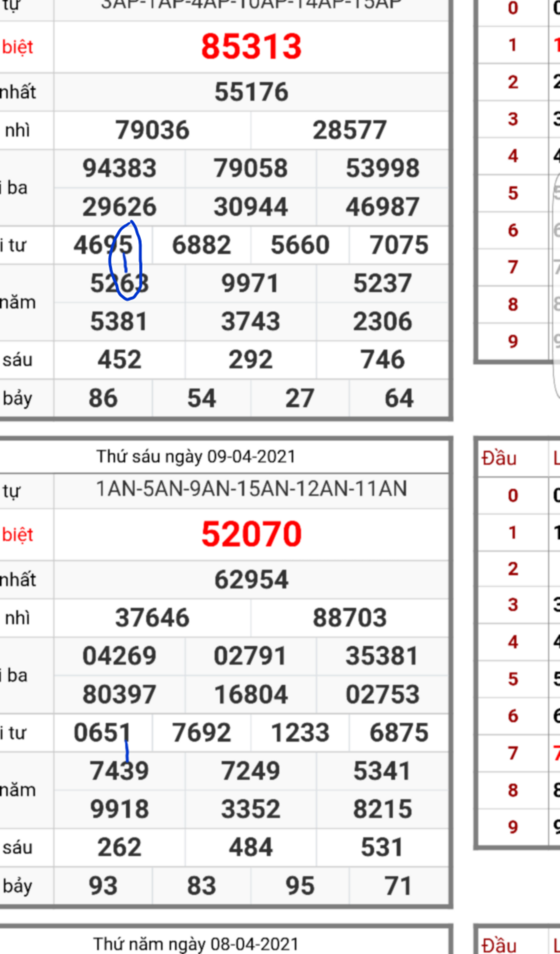Select the fourth-prize number 0651
Screen dimensions: 560x954
pyautogui.click(x=102, y=733)
